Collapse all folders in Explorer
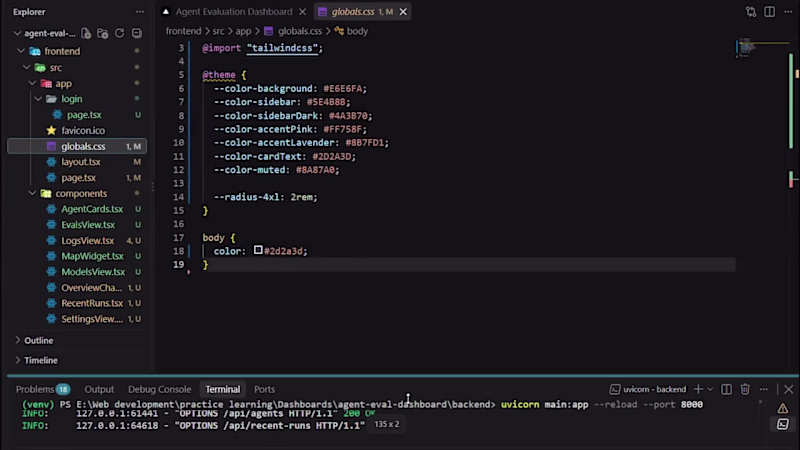Image resolution: width=800 pixels, height=450 pixels. (x=136, y=34)
